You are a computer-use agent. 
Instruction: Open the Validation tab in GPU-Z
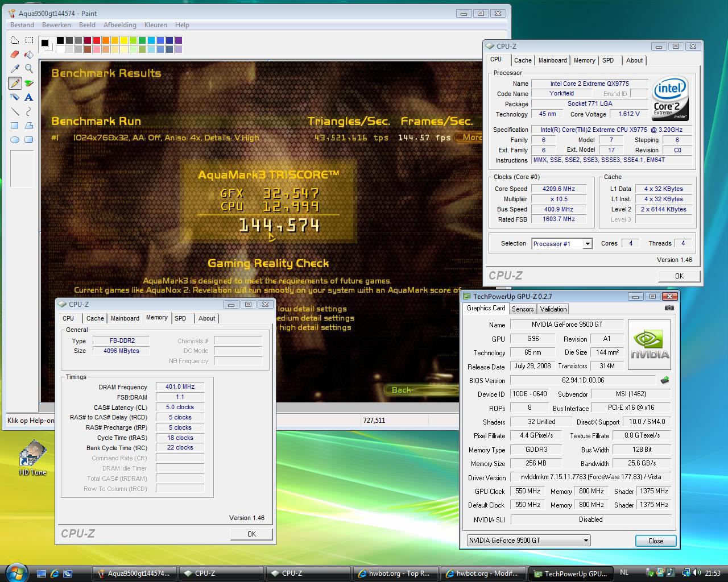(x=553, y=309)
